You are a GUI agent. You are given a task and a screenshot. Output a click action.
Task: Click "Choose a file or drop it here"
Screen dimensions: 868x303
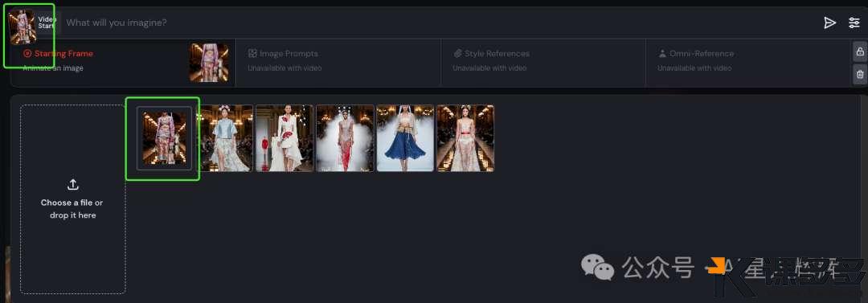pos(72,209)
